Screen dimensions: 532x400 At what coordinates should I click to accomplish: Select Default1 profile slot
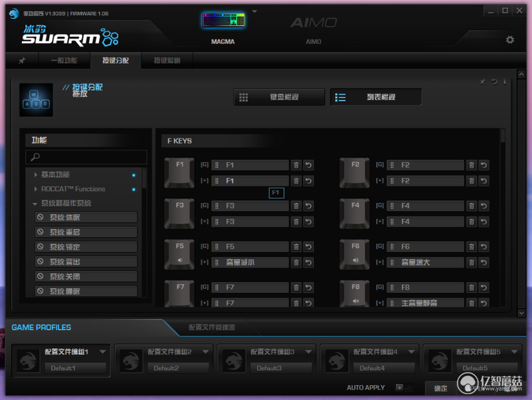click(x=75, y=368)
